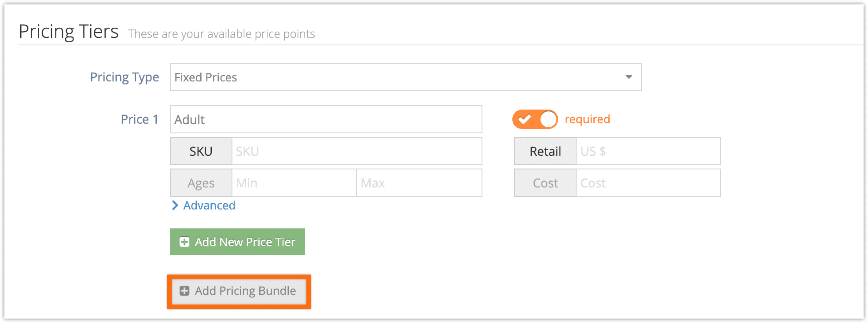Open the Pricing Type dropdown arrow
This screenshot has width=868, height=323.
[x=629, y=77]
